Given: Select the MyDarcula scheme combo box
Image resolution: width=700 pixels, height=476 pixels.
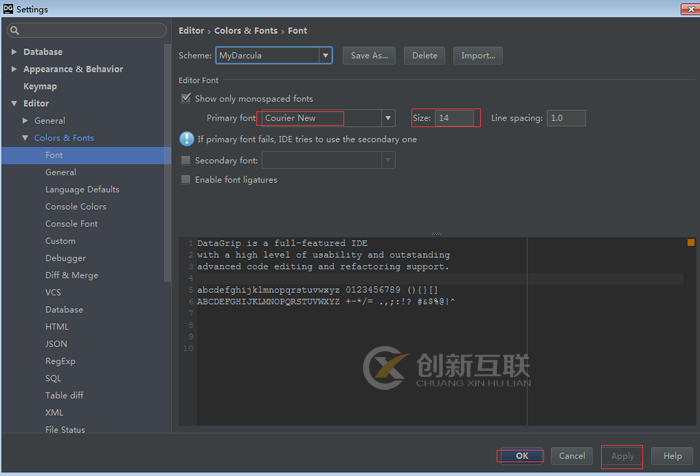Looking at the screenshot, I should point(274,55).
